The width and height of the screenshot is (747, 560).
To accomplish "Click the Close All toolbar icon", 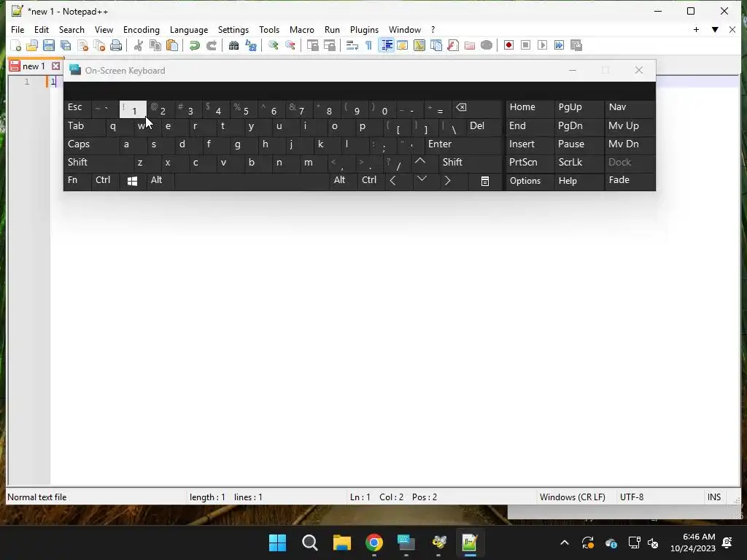I will point(99,45).
